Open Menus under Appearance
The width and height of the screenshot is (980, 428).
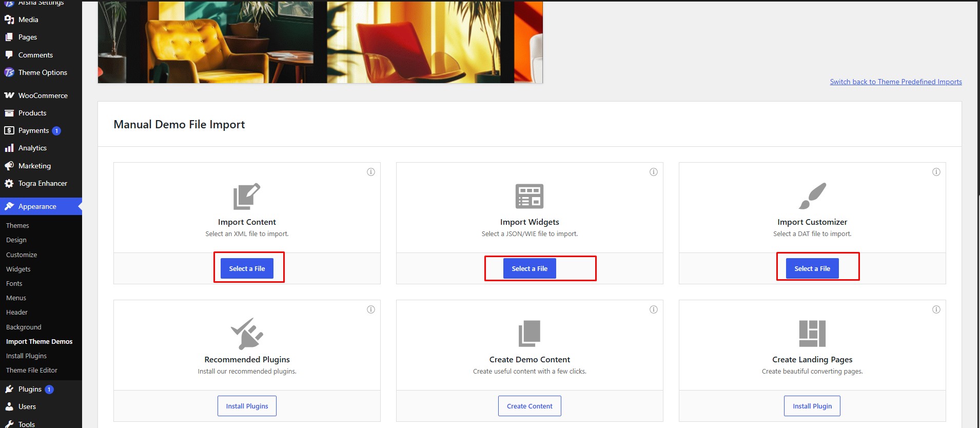coord(16,298)
